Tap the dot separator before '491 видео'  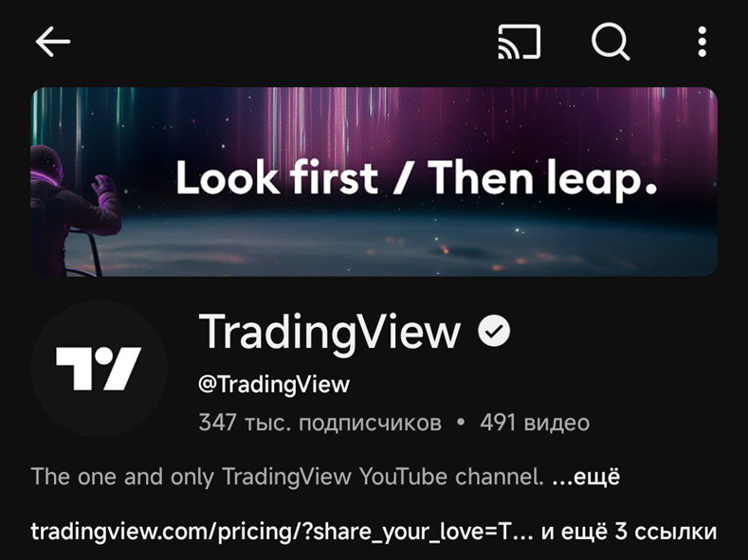pos(461,423)
